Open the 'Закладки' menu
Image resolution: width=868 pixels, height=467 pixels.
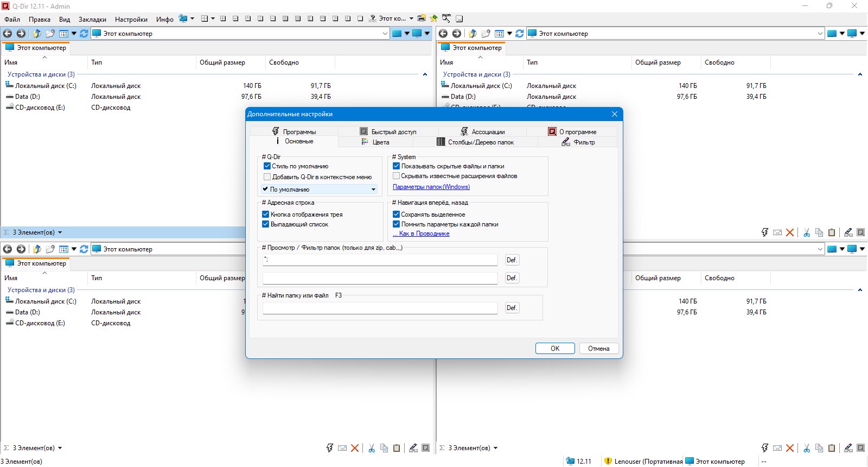point(92,19)
